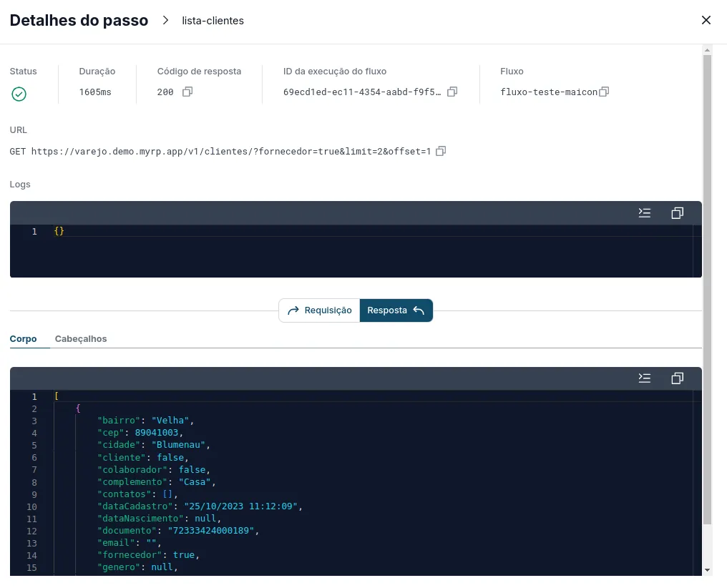Copy the Logs code content

678,212
